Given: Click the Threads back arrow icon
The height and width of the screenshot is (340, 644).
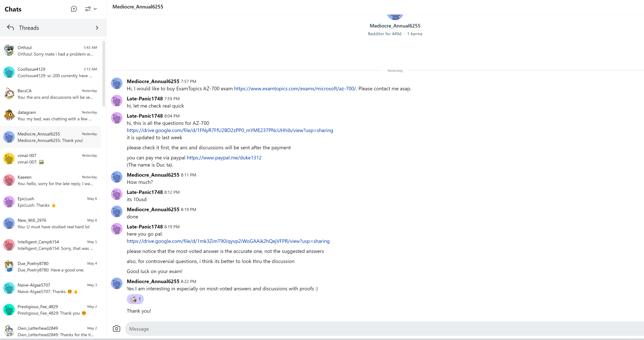Looking at the screenshot, I should 10,28.
